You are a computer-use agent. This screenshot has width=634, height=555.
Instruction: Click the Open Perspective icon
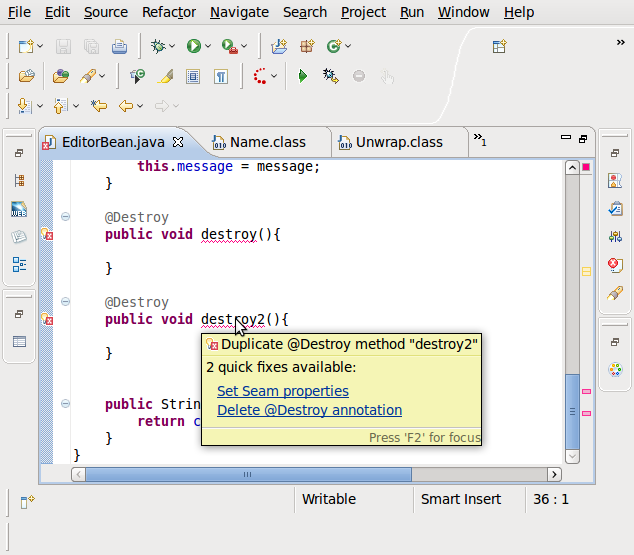coord(499,46)
